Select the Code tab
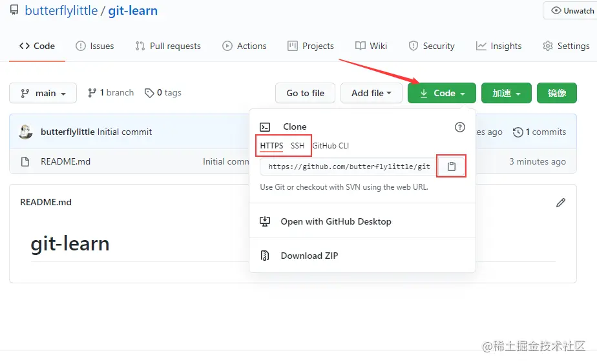The width and height of the screenshot is (597, 364). (37, 46)
